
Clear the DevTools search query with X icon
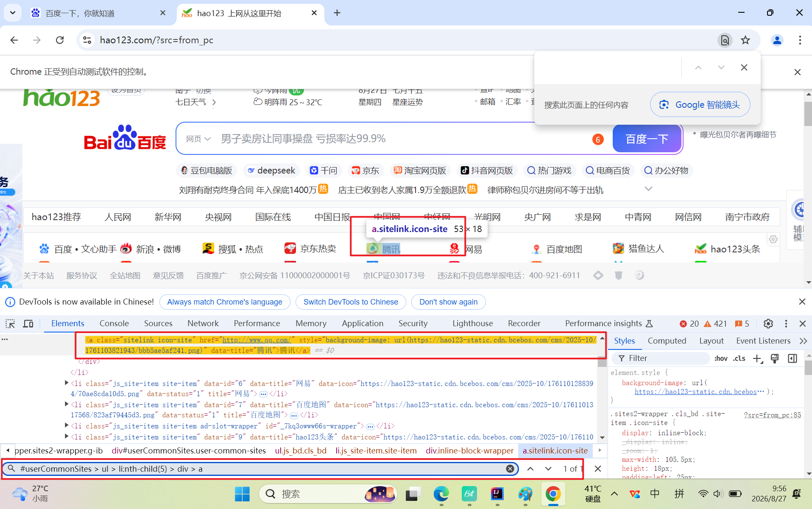[510, 469]
